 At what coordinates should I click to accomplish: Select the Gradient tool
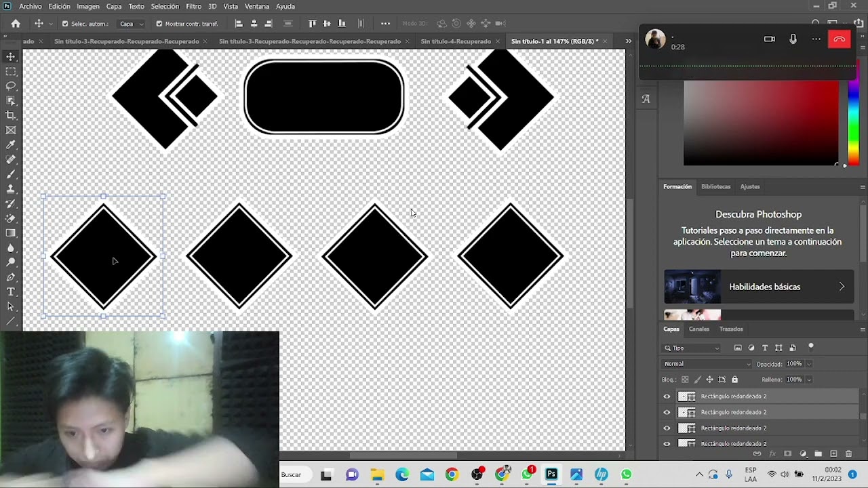[x=11, y=233]
